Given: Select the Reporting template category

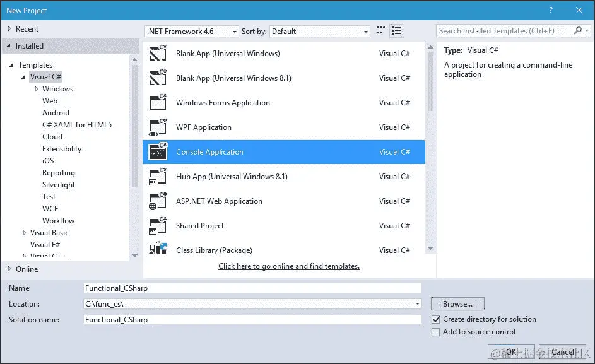Looking at the screenshot, I should point(59,173).
